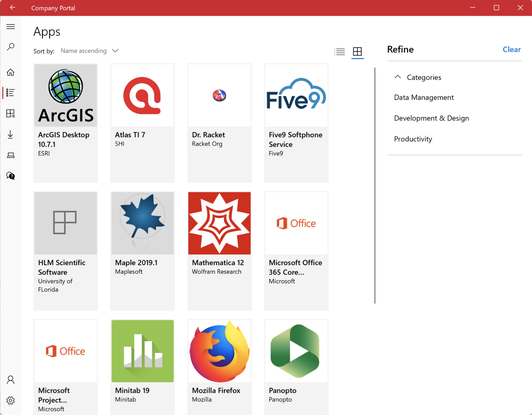Open the user account icon
532x415 pixels.
click(11, 380)
